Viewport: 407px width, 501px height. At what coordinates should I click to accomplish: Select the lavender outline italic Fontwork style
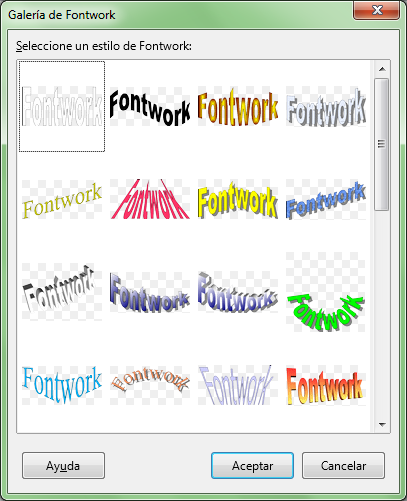click(238, 385)
